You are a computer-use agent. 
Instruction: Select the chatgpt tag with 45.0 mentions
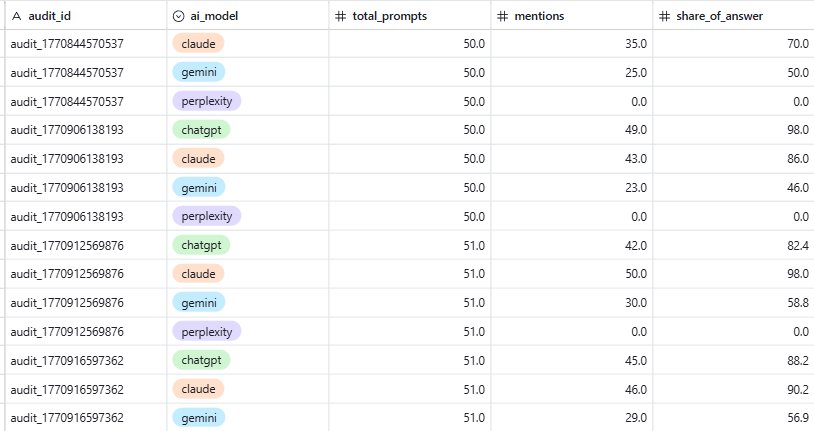pyautogui.click(x=201, y=360)
